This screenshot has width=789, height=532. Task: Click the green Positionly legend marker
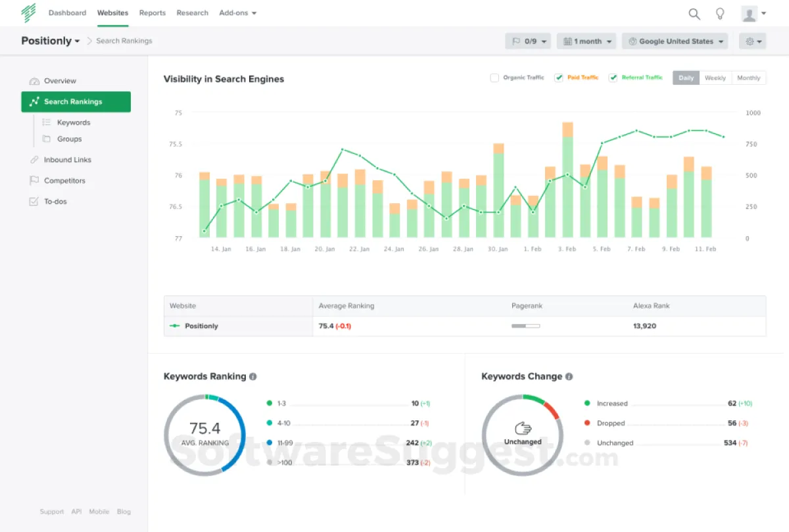pos(175,326)
